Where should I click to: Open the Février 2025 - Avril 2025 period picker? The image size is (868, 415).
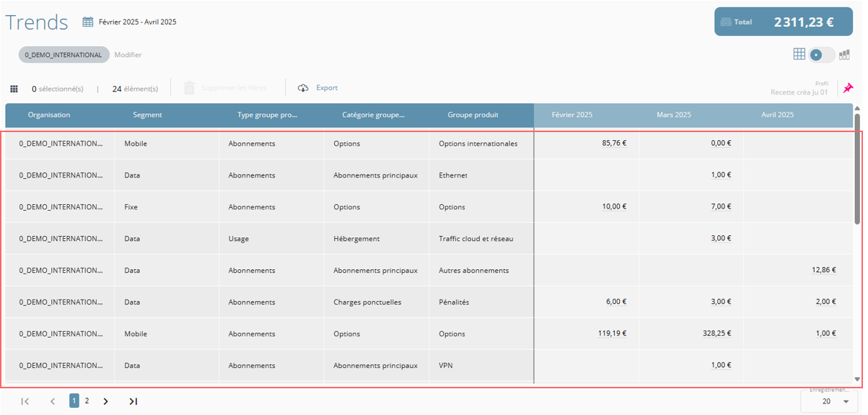pos(137,22)
